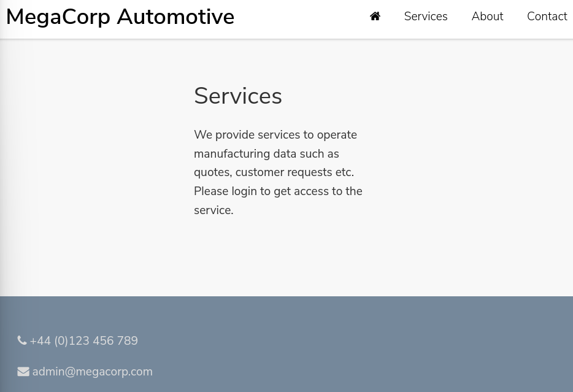Click the envelope mail icon in footer
573x392 pixels.
click(23, 372)
